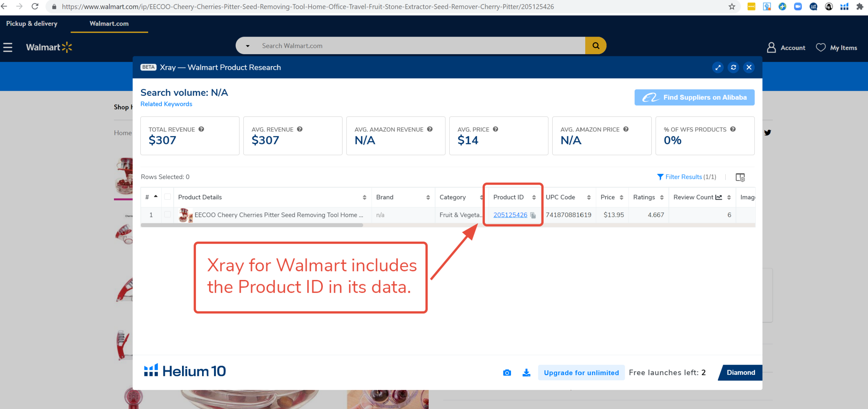Sort table by Product ID column
This screenshot has width=868, height=409.
[534, 197]
